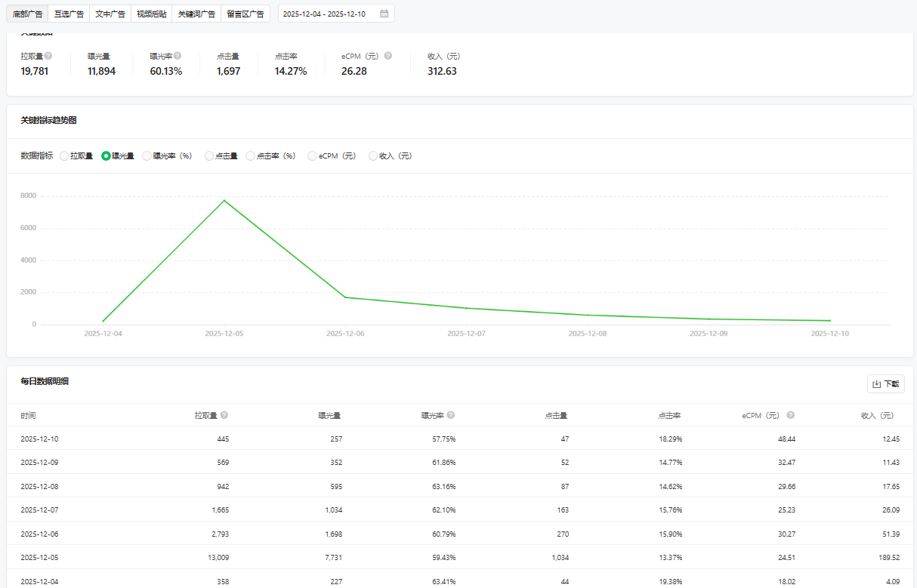Click help icon in table header eCPM（元）

[x=791, y=415]
